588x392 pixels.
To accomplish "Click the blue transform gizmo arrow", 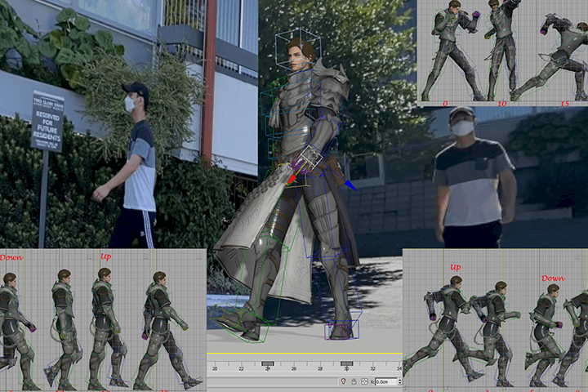I will (x=350, y=185).
